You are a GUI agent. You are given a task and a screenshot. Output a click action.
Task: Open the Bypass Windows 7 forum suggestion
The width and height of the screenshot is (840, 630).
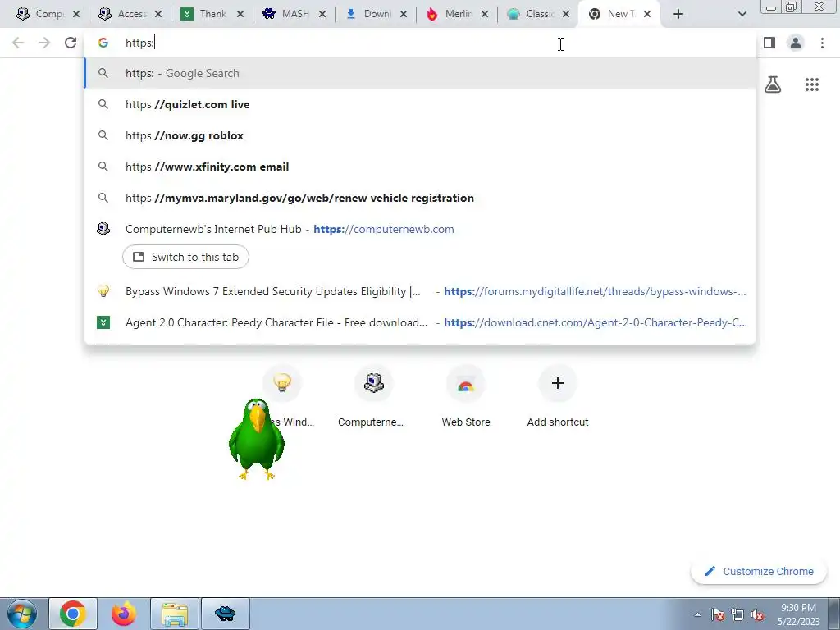tap(420, 291)
